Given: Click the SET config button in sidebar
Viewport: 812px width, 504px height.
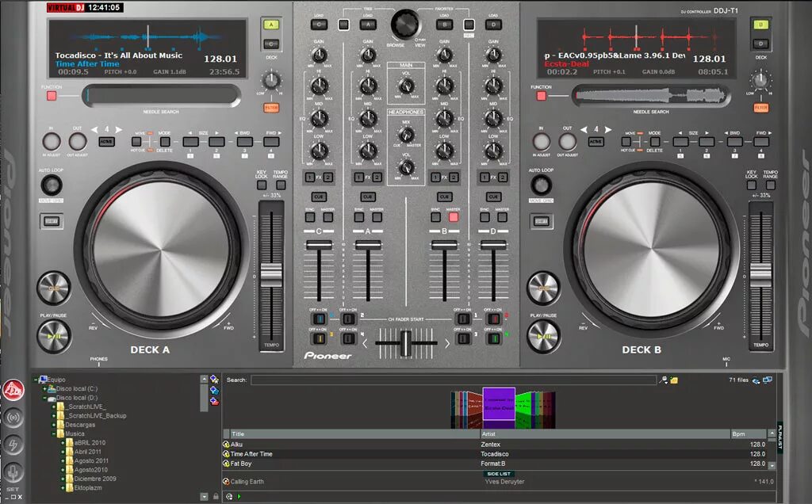Looking at the screenshot, I should [13, 489].
